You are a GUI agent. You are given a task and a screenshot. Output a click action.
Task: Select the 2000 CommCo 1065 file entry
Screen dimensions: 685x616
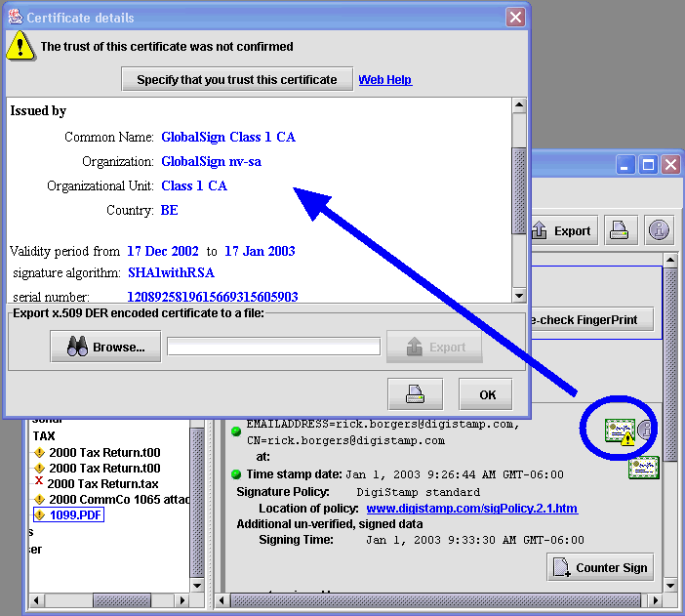tap(119, 499)
